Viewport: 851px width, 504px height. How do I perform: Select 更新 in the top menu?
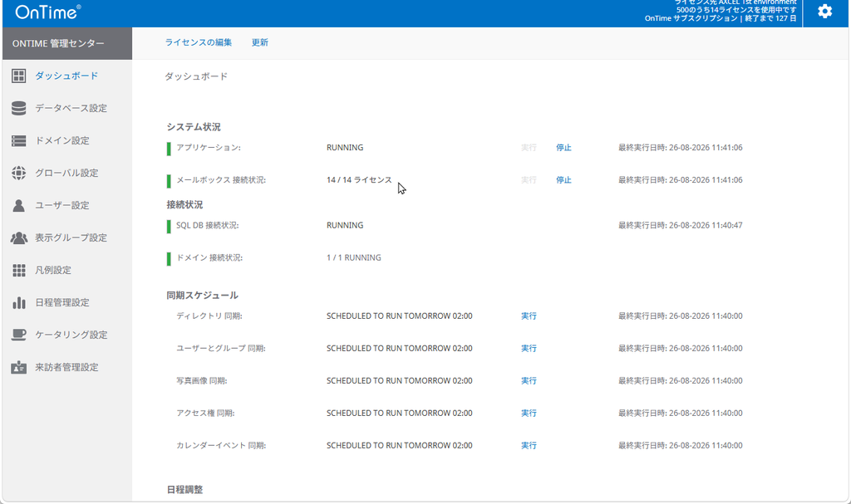[x=260, y=42]
